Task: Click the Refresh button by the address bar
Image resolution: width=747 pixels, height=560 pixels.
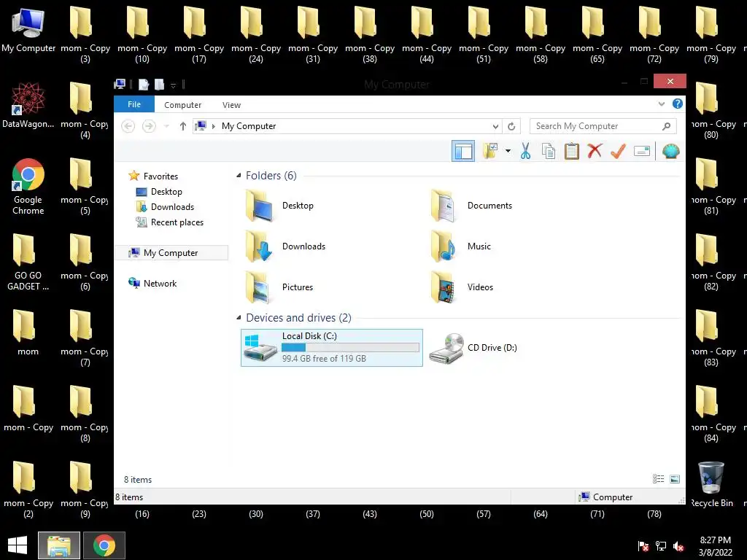Action: [511, 126]
